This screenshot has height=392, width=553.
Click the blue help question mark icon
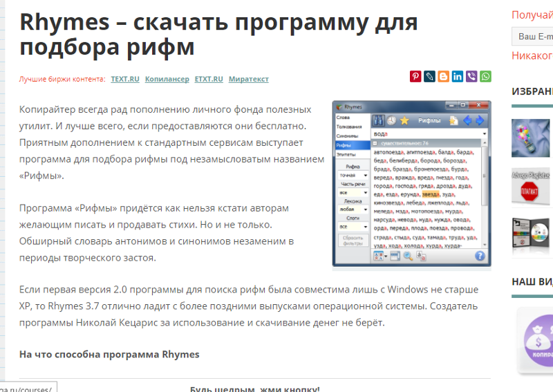tap(480, 256)
